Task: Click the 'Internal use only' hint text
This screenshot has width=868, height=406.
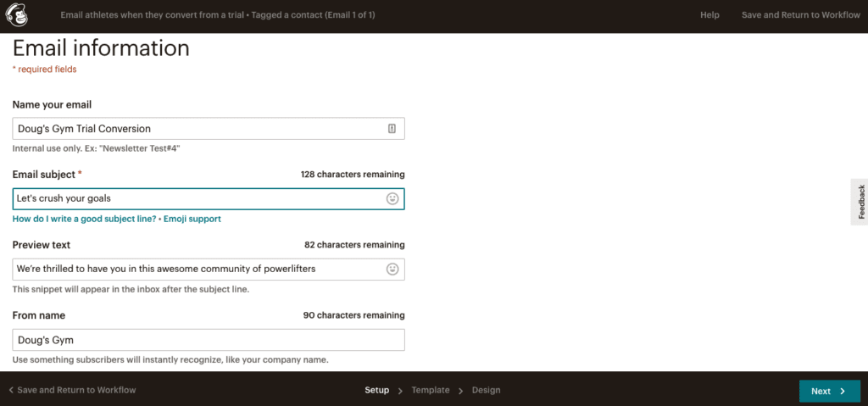Action: (97, 148)
